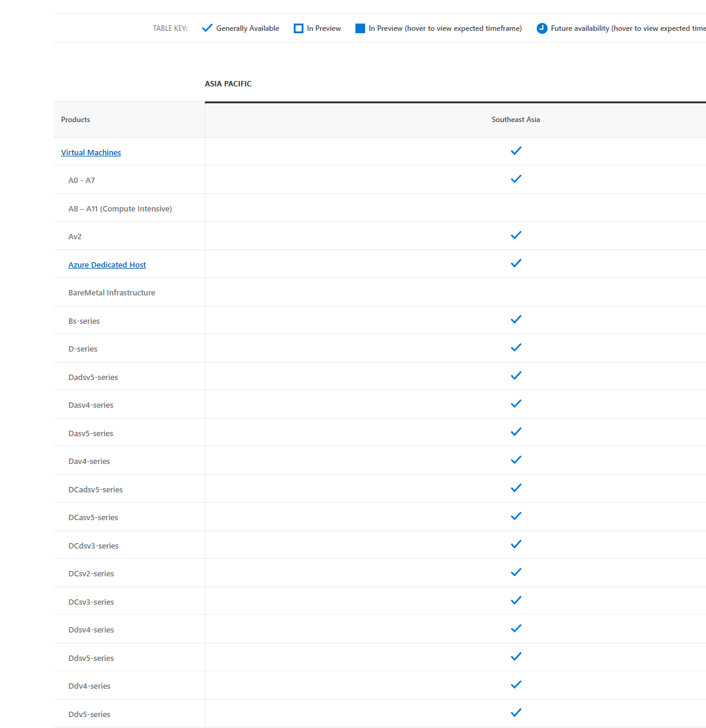Select the Dav4-series row label
706x728 pixels.
click(x=89, y=462)
